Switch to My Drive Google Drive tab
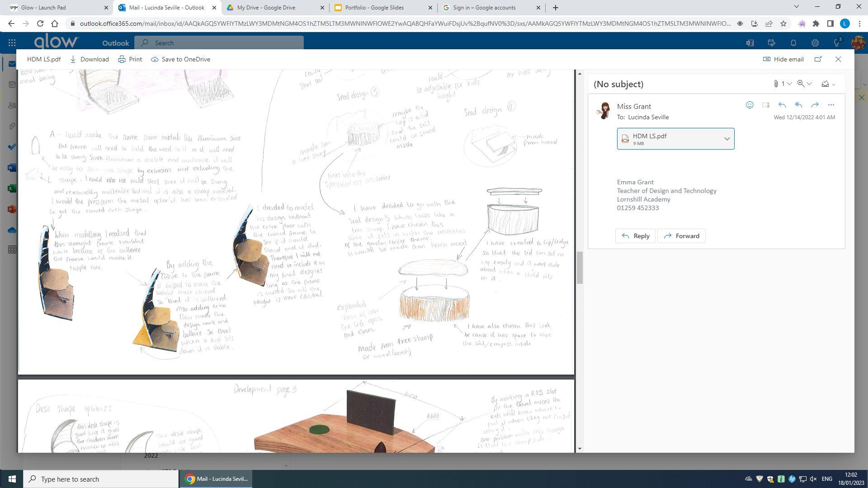This screenshot has width=868, height=488. (266, 8)
